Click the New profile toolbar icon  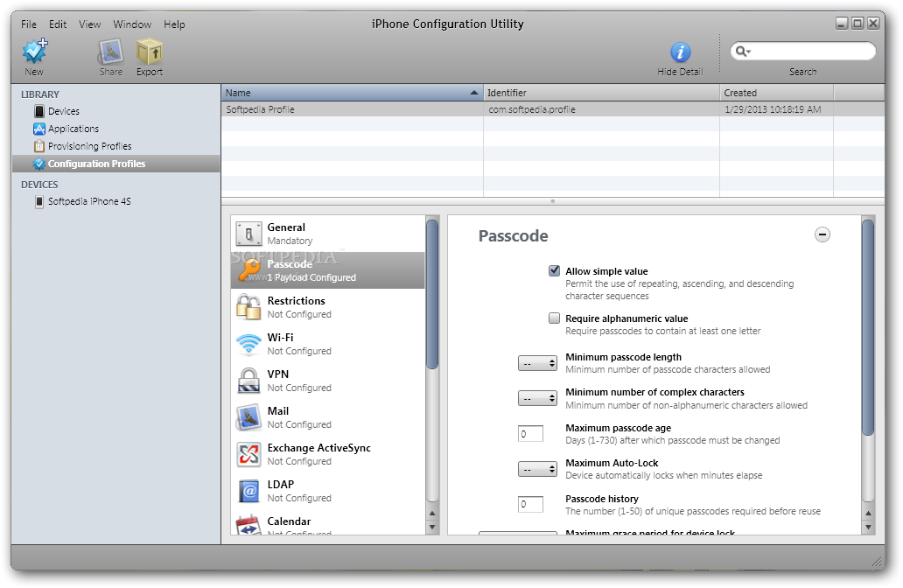(34, 52)
